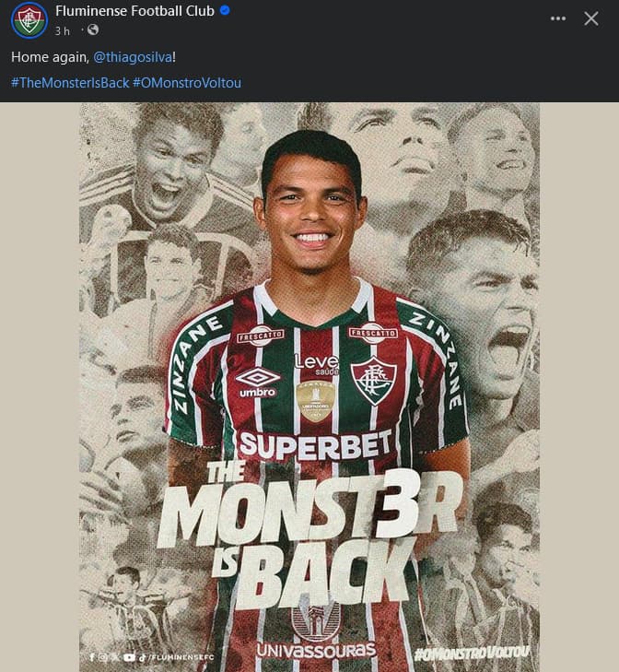Click the gold Libertadores badge on the shirt

(x=315, y=401)
